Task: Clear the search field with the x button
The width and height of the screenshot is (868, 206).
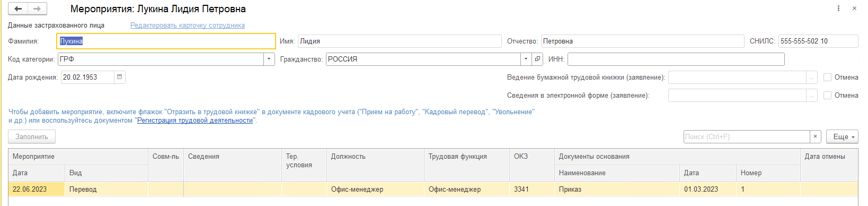Action: click(816, 136)
